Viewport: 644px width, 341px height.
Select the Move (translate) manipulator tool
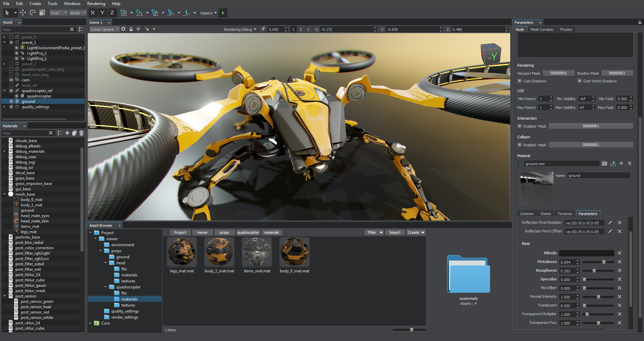23,13
